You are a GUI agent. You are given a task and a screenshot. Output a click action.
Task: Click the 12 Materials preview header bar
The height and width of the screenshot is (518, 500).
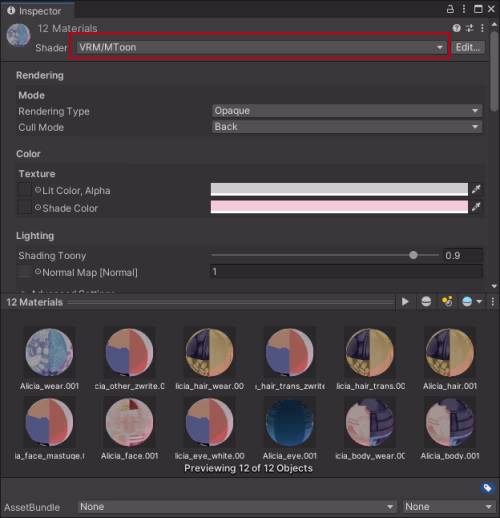(198, 302)
